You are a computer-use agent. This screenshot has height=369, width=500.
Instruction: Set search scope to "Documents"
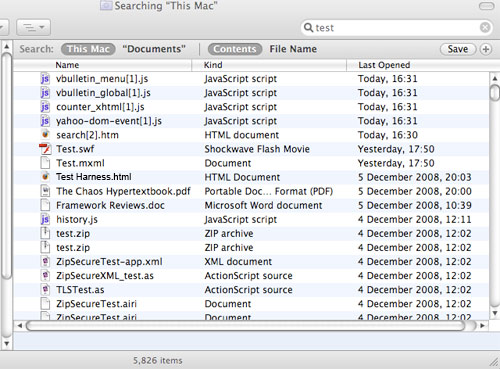pyautogui.click(x=154, y=49)
